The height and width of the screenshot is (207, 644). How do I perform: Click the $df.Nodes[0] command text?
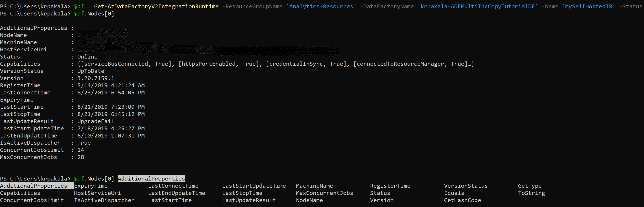pos(94,13)
